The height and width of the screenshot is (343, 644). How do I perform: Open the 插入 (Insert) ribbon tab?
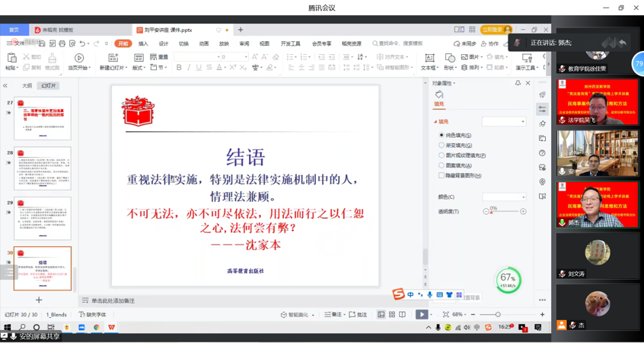coord(143,43)
